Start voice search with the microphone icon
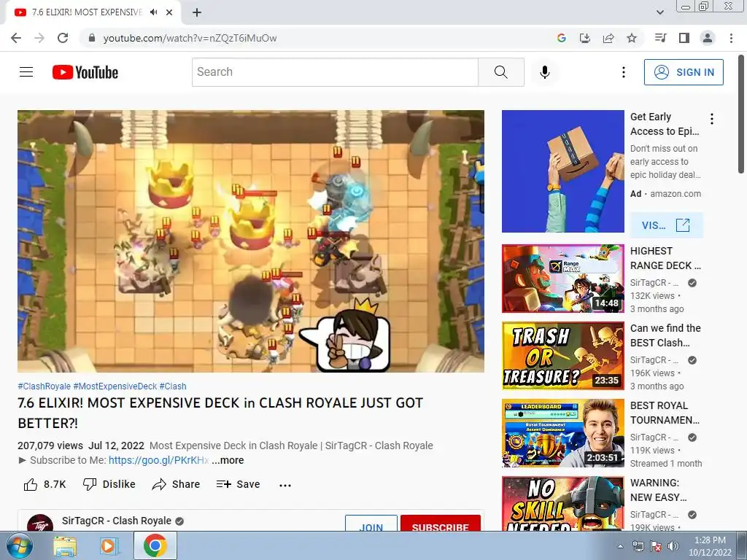 tap(544, 72)
